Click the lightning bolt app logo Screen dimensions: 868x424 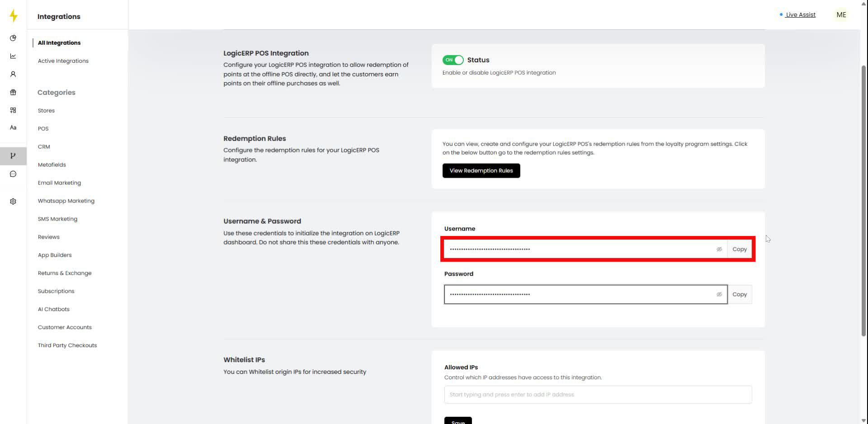[x=13, y=15]
